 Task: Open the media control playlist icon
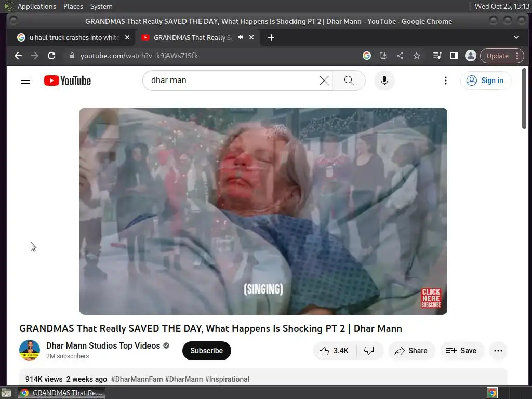click(437, 56)
